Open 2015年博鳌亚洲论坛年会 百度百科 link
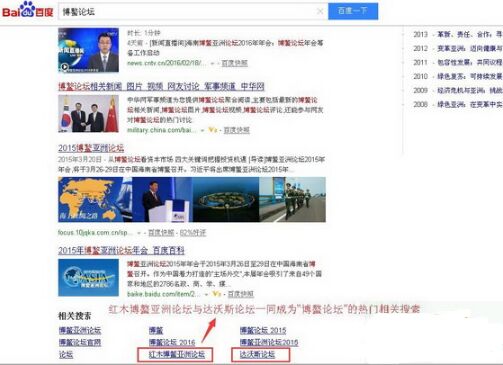The height and width of the screenshot is (365, 503). (x=121, y=250)
